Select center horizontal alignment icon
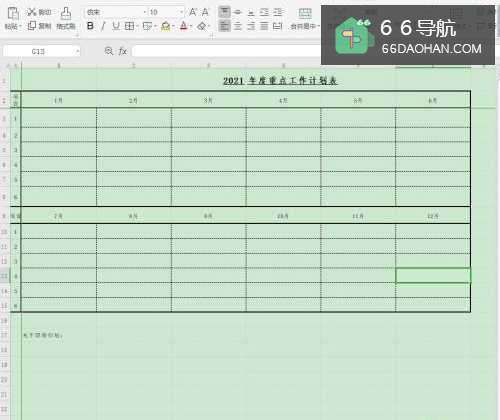Image resolution: width=500 pixels, height=420 pixels. [x=238, y=26]
